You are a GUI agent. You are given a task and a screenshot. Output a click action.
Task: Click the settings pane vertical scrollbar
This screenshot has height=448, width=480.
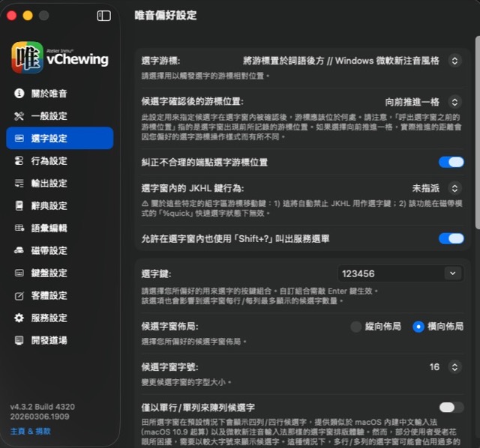(x=477, y=132)
